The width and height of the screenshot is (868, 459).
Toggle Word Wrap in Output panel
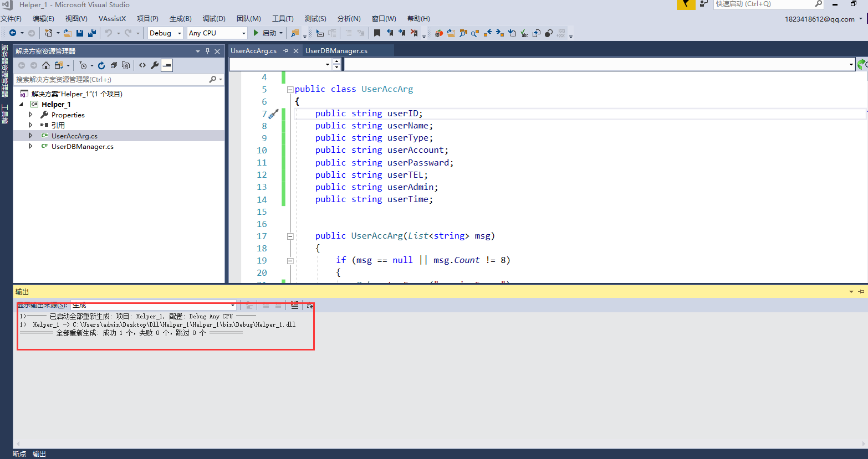(310, 305)
